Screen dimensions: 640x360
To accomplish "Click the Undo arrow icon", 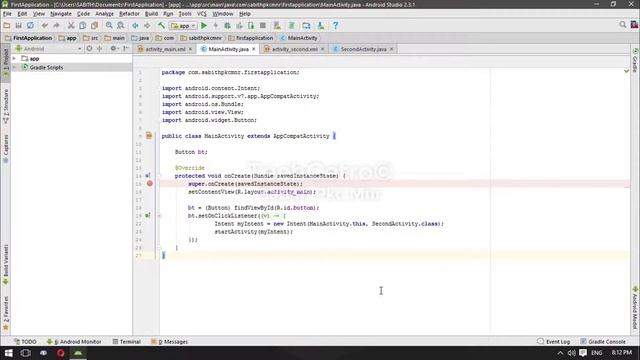I will pyautogui.click(x=44, y=25).
